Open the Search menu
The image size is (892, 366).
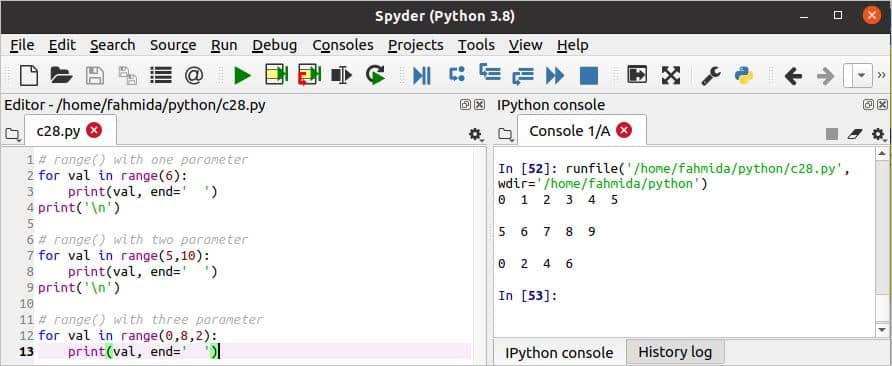click(113, 45)
